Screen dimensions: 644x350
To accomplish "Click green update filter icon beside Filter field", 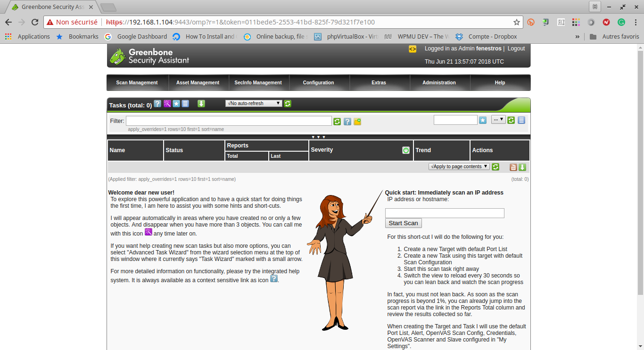I will coord(337,122).
